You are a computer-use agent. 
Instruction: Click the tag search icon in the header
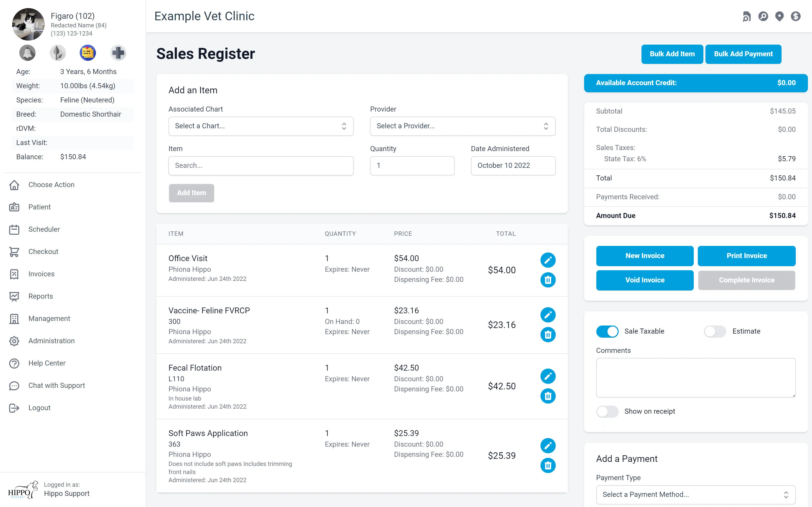747,16
